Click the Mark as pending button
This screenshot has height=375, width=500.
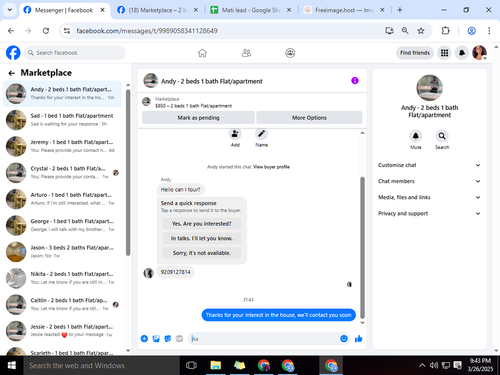(x=198, y=118)
